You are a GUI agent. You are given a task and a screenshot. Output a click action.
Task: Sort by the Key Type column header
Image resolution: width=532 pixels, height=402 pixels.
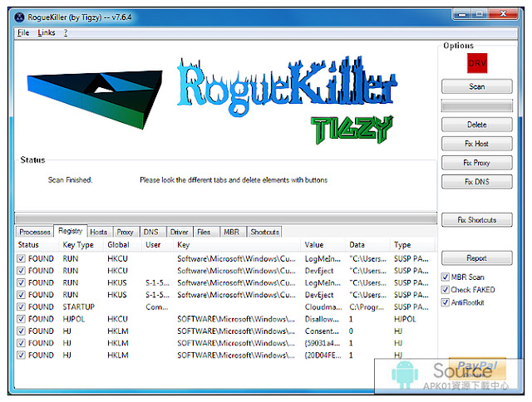tap(81, 245)
